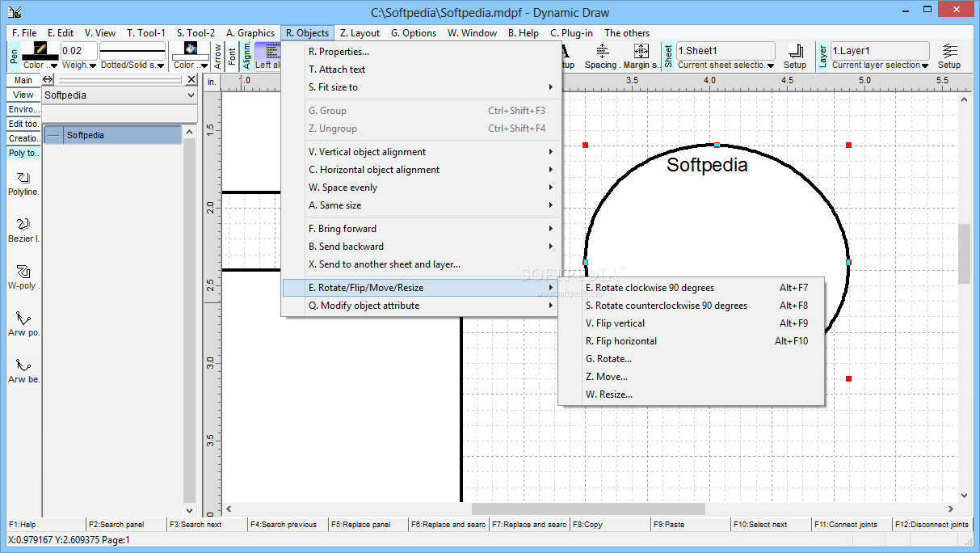Click F11:Connect joints button

[x=852, y=525]
